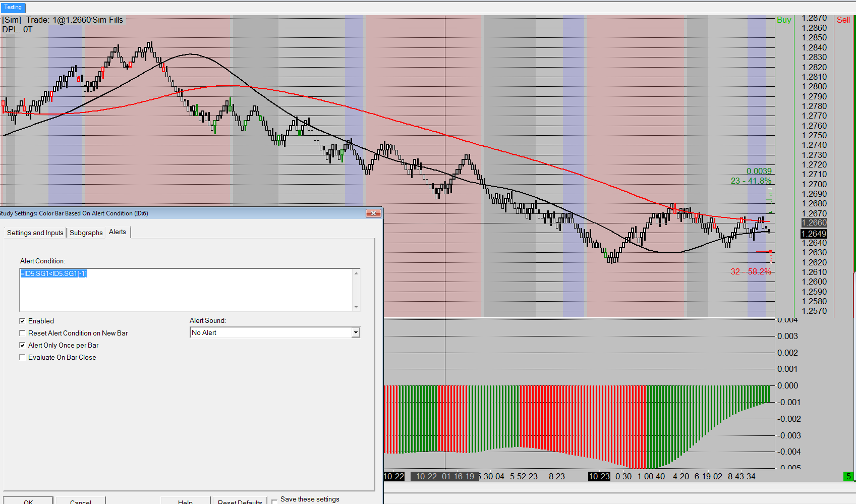Click the 1.2660 trade price label

pos(814,223)
